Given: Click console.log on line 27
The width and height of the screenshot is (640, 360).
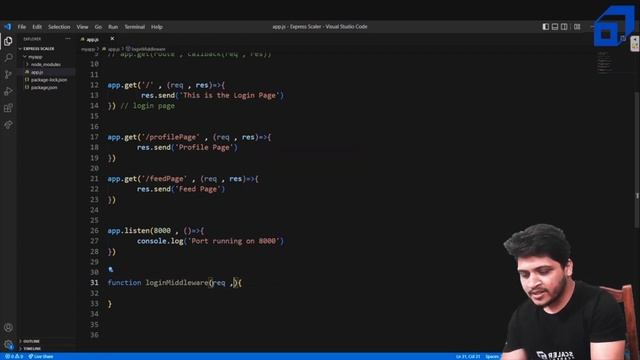Looking at the screenshot, I should point(160,241).
